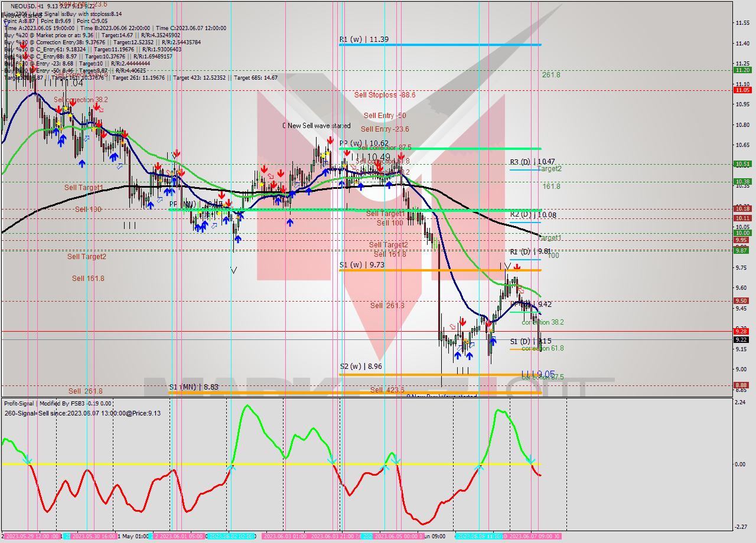Click the 2023.05.29 12:00 time marker
Screen dimensions: 756x543
[32, 537]
